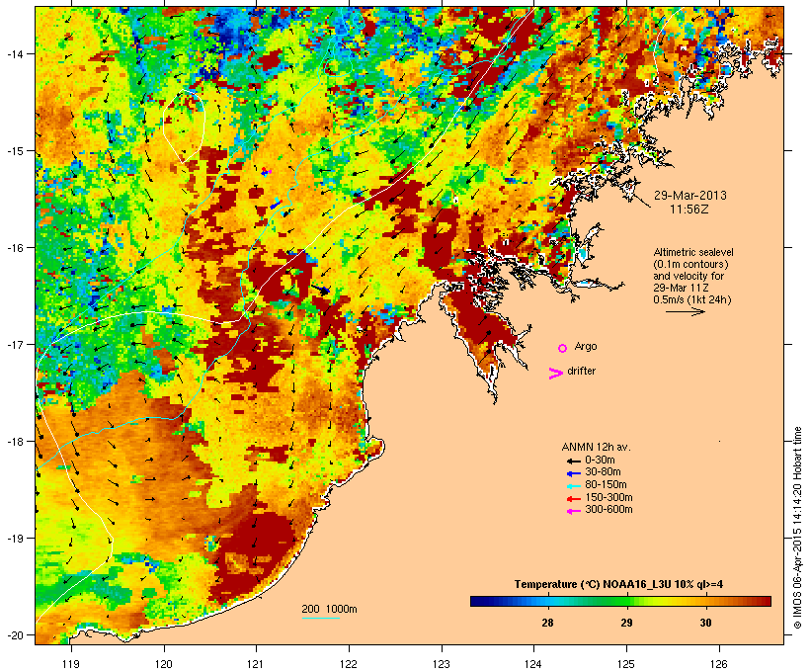810x672 pixels.
Task: Click the '30-80m' depth label
Action: click(x=603, y=472)
